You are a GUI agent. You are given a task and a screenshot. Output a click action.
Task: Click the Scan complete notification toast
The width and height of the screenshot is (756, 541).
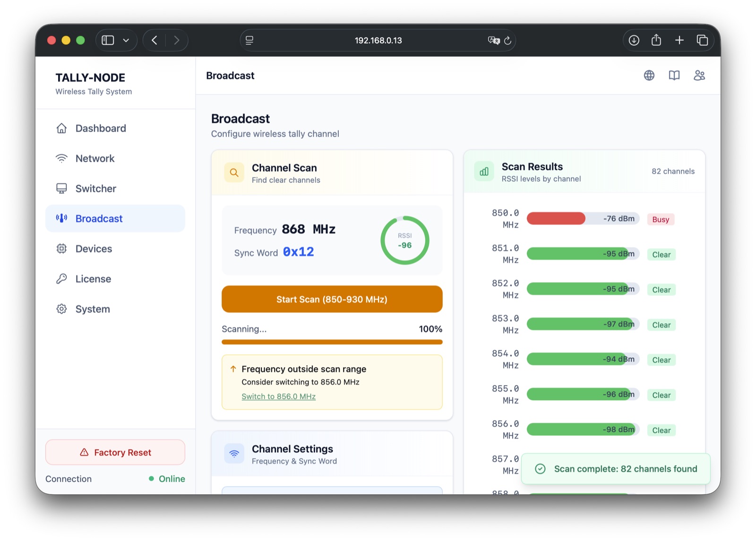(x=616, y=469)
